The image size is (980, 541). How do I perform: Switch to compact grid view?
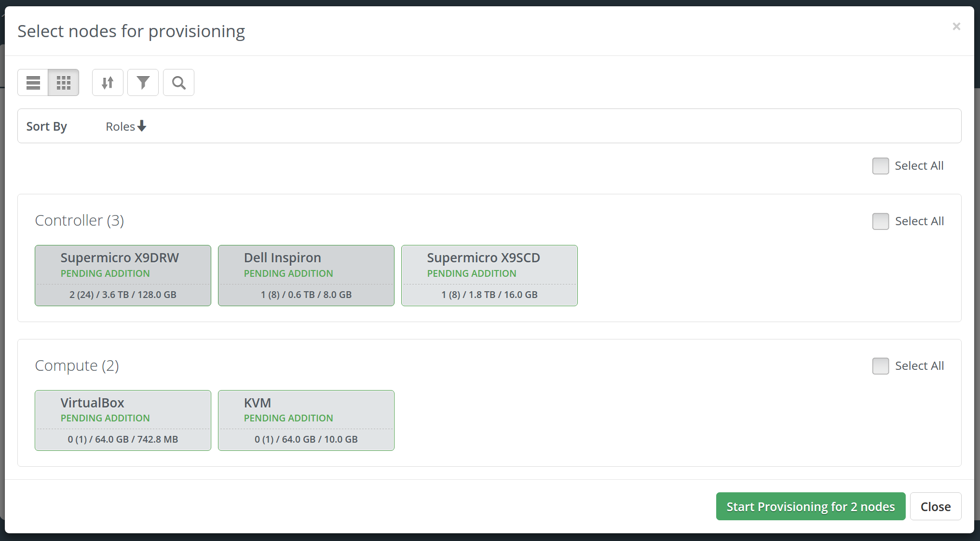click(x=64, y=82)
